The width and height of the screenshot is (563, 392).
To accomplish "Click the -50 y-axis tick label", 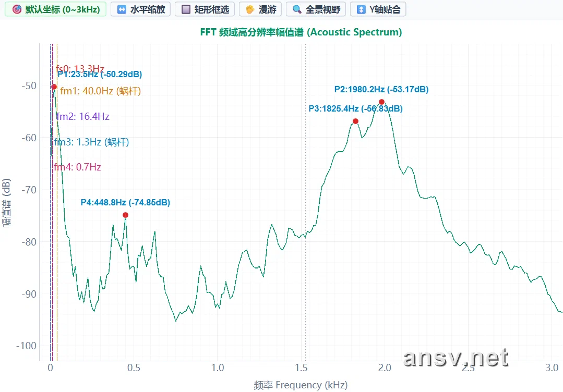I will point(29,85).
